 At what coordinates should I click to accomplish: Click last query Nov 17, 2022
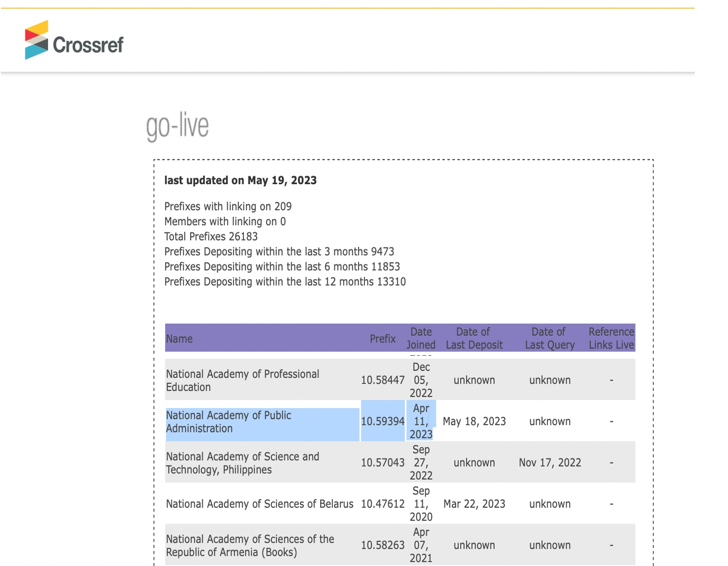pos(550,463)
